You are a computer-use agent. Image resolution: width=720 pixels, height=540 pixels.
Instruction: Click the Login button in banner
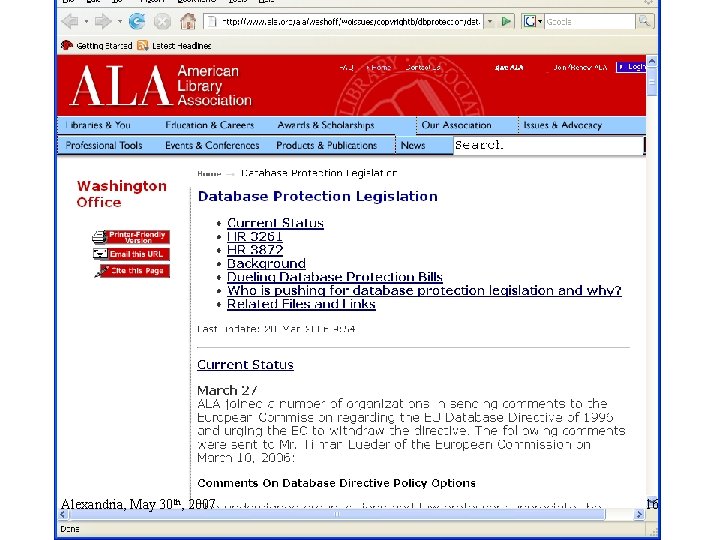pos(632,67)
